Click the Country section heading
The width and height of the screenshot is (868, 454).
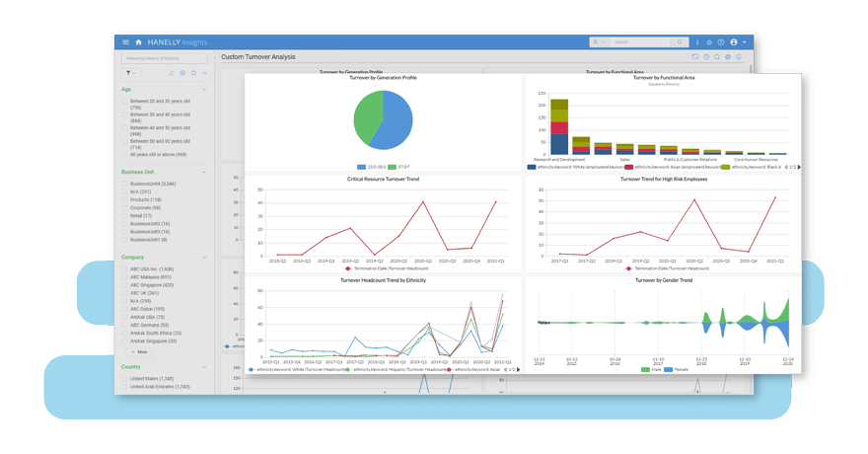[130, 367]
